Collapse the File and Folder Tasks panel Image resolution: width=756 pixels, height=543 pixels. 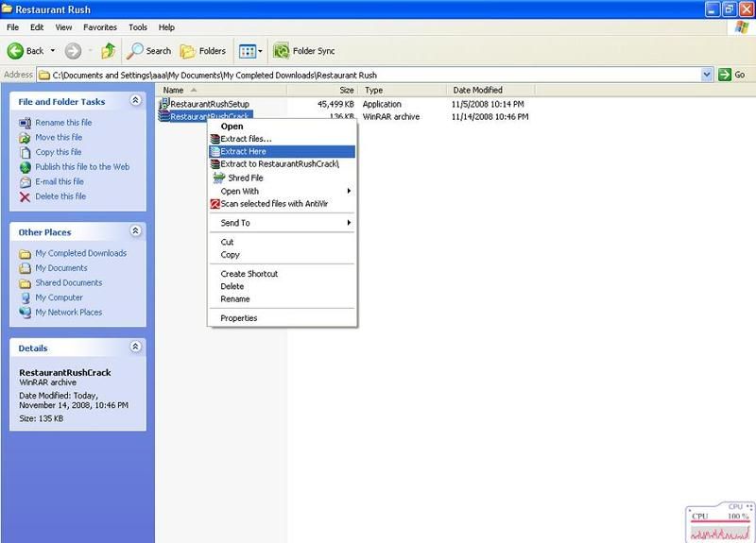[135, 100]
